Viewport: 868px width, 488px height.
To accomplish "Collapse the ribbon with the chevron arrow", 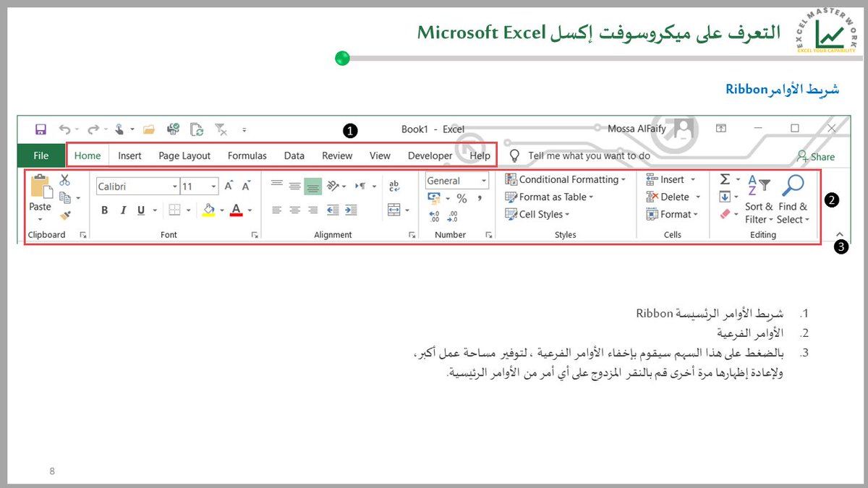I will pos(839,234).
